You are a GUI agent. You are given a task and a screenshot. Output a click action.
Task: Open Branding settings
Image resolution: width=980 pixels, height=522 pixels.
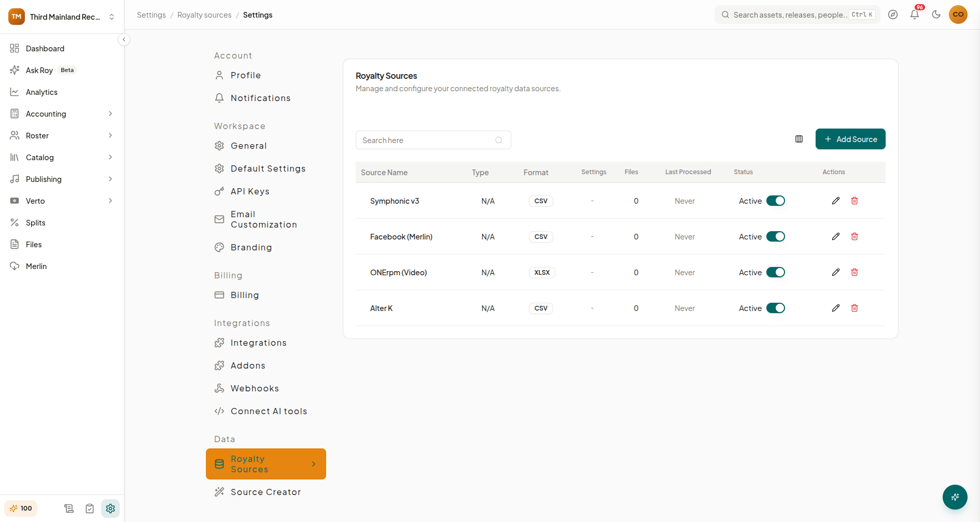(266, 247)
